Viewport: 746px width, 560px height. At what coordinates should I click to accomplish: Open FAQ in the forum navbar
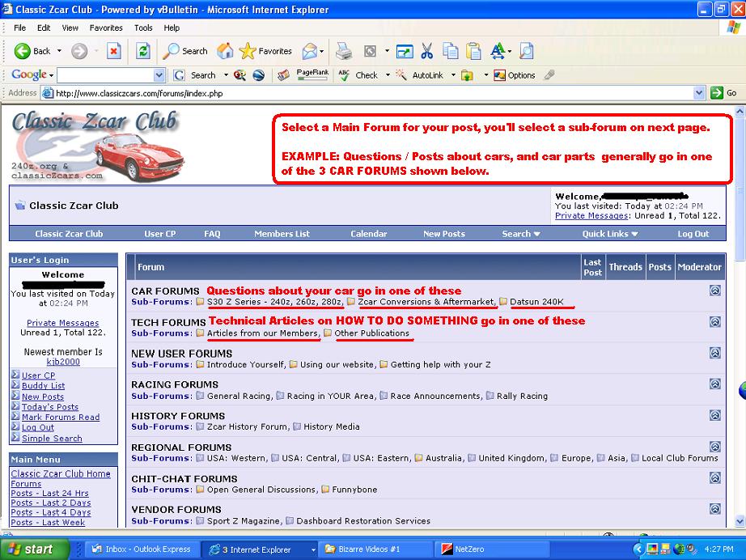(x=212, y=234)
